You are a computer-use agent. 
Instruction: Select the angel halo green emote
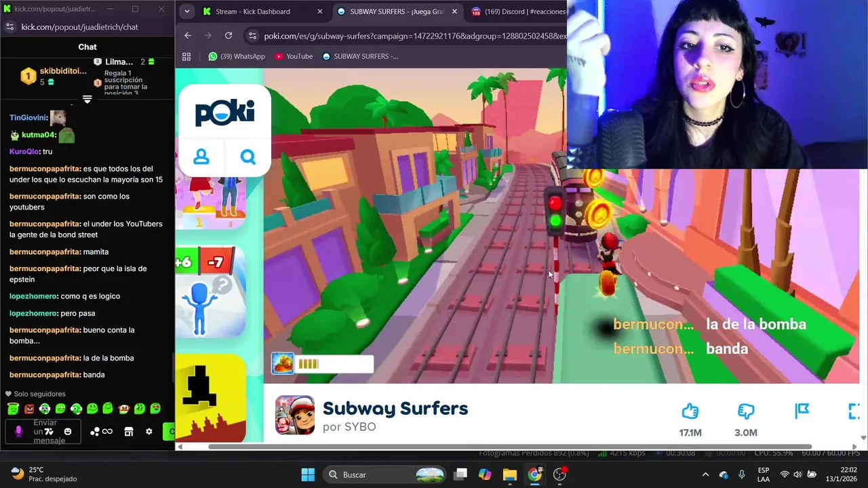point(12,409)
